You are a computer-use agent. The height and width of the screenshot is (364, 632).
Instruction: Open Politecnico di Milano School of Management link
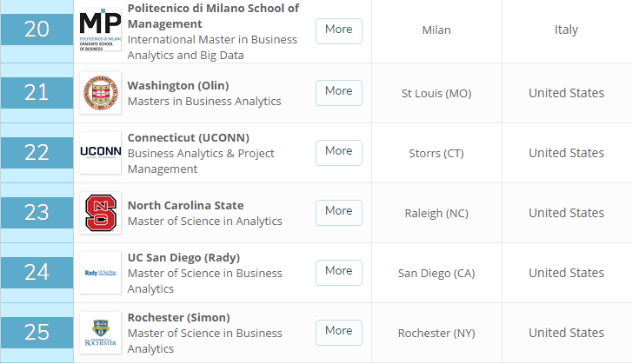click(x=213, y=15)
